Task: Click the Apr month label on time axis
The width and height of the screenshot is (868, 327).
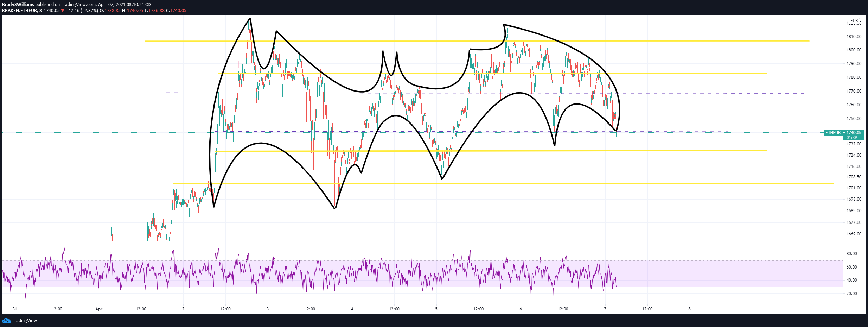Action: (99, 309)
